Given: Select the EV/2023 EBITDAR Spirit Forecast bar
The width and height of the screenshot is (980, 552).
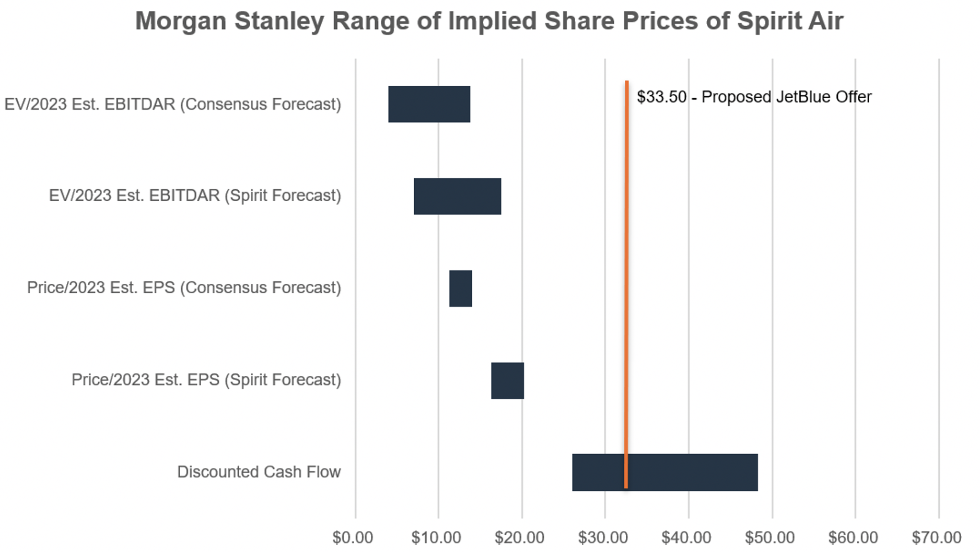Looking at the screenshot, I should click(x=457, y=196).
